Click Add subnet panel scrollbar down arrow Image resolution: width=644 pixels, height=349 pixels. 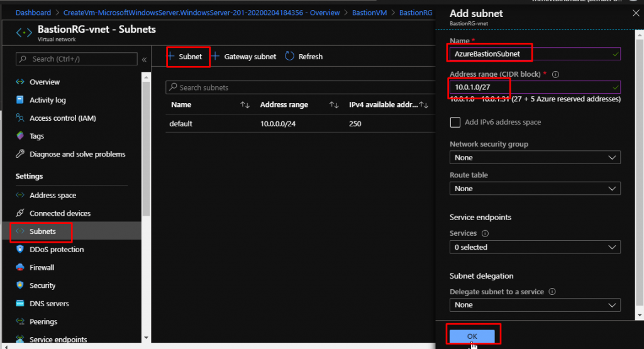pyautogui.click(x=640, y=315)
